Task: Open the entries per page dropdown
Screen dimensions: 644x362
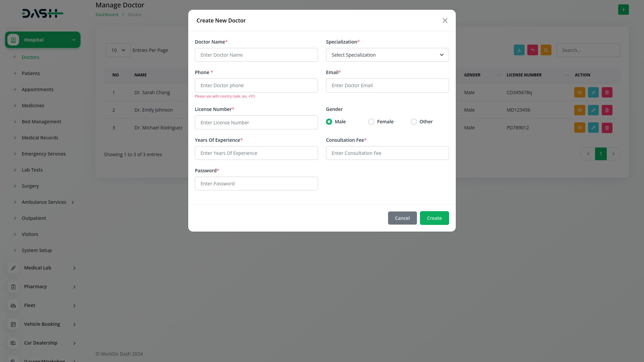Action: coord(118,50)
